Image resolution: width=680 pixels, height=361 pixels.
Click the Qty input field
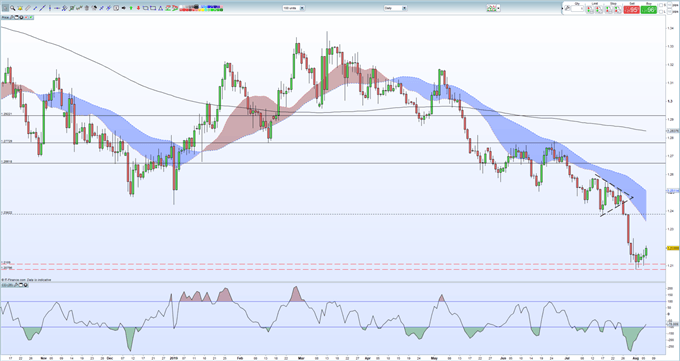[x=577, y=8]
